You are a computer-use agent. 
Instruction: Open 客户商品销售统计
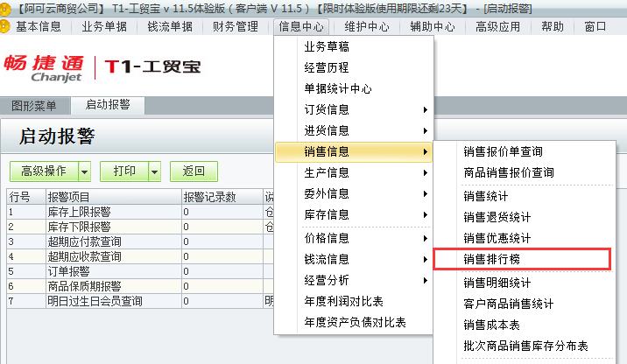tap(524, 304)
